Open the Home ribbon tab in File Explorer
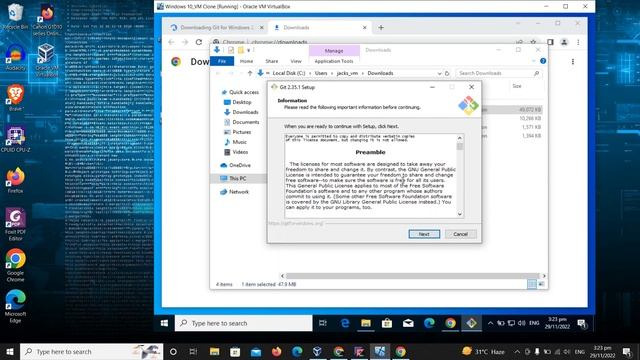This screenshot has height=360, width=640. pyautogui.click(x=246, y=61)
